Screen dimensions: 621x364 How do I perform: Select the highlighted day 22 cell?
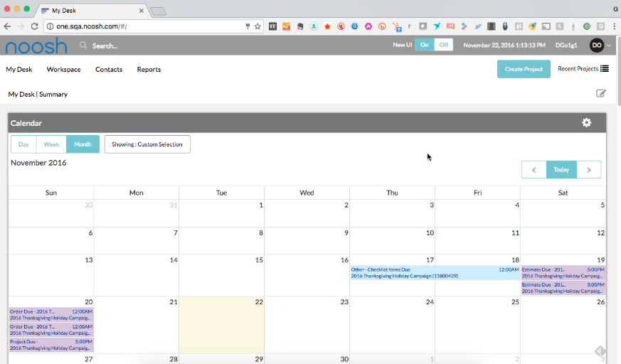click(221, 324)
